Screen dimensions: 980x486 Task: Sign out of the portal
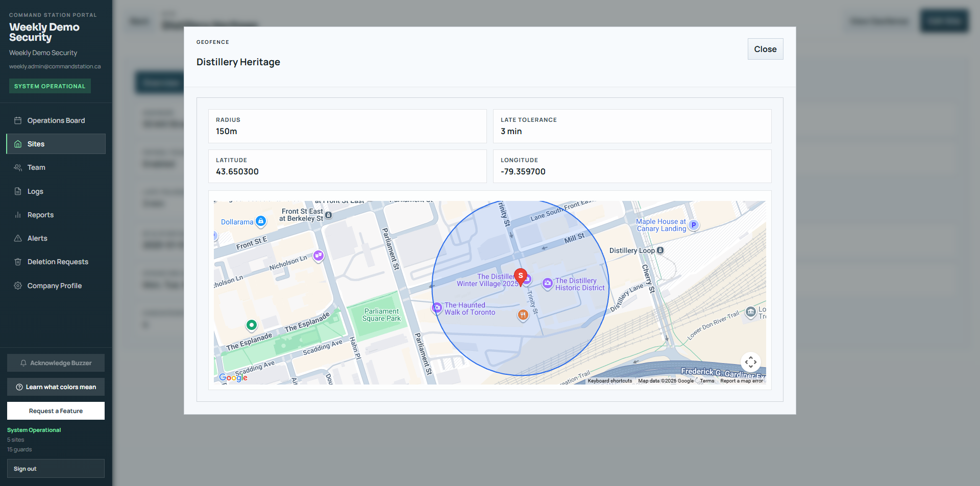click(x=56, y=469)
